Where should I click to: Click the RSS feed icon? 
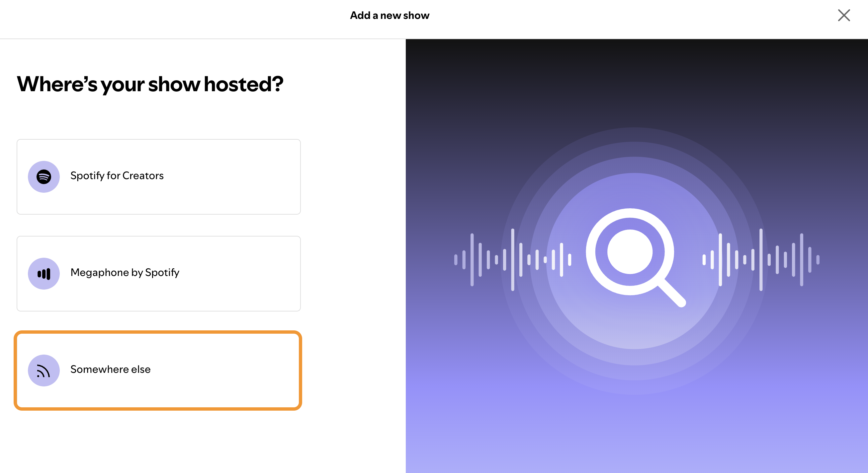pos(44,371)
